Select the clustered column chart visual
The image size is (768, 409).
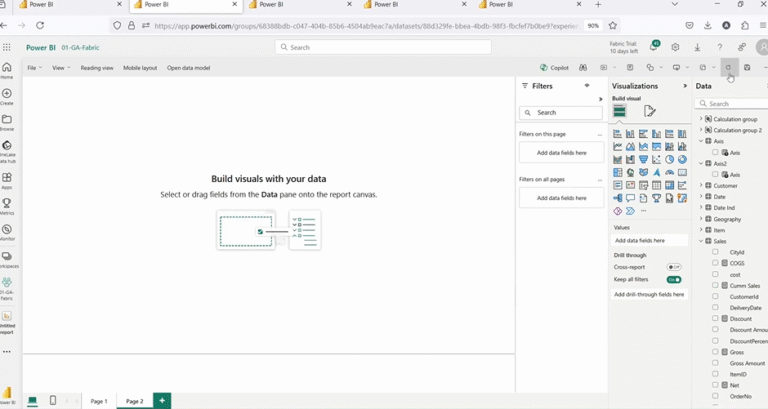[656, 134]
